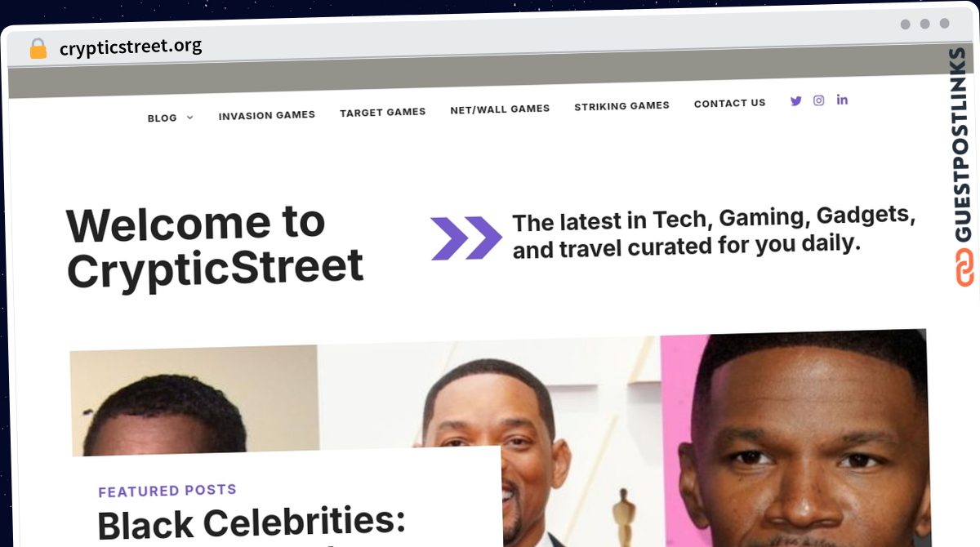Click the purple double-arrow chevron graphic

pyautogui.click(x=466, y=238)
